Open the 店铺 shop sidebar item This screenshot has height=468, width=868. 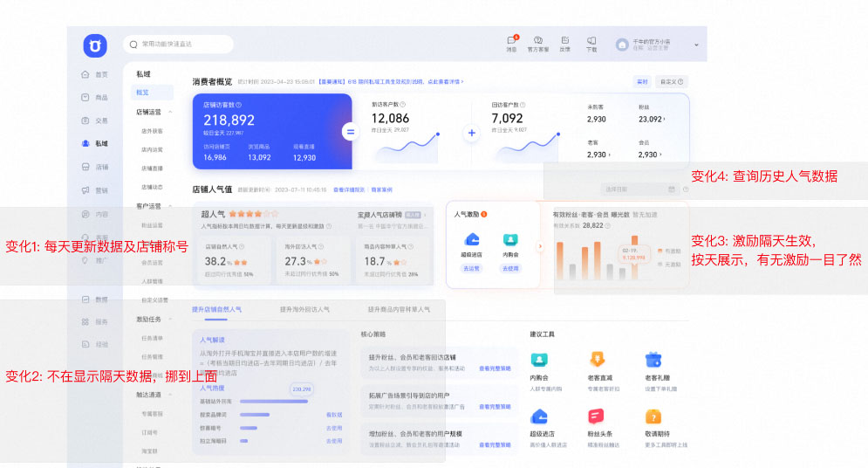point(94,167)
